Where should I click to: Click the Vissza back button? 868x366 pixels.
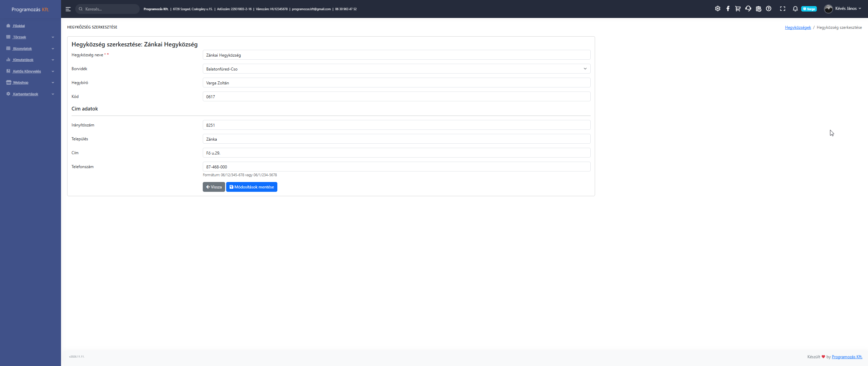[x=214, y=187]
